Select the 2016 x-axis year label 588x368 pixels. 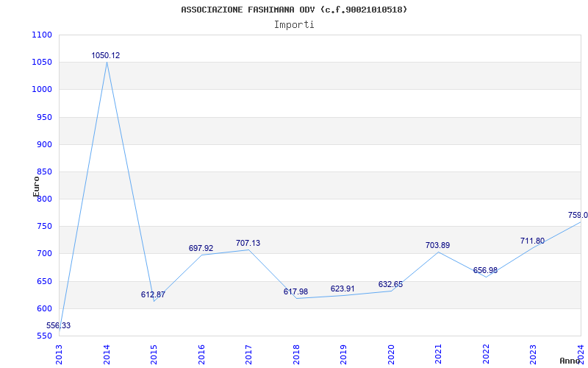[x=201, y=355]
